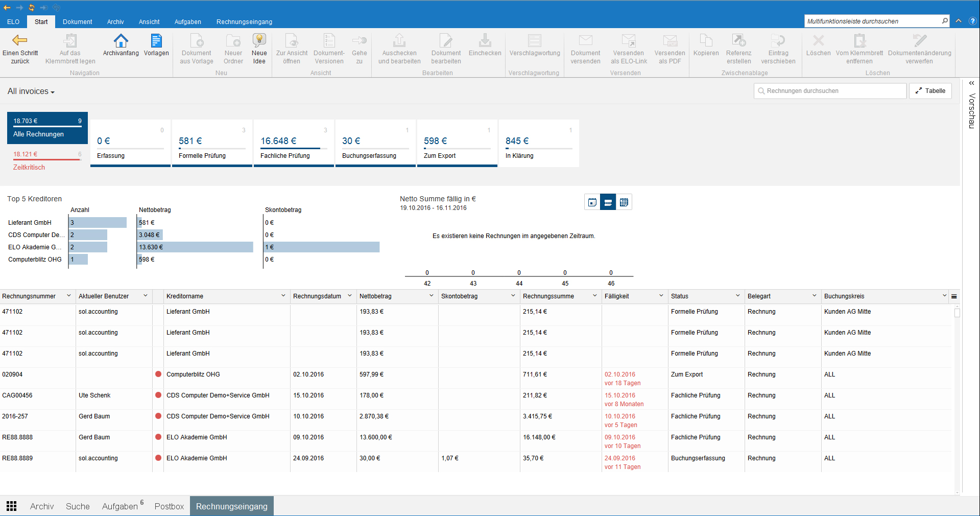Viewport: 980px width, 516px height.
Task: Click the ELO Akademie Nettobetrag bar
Action: (x=195, y=247)
